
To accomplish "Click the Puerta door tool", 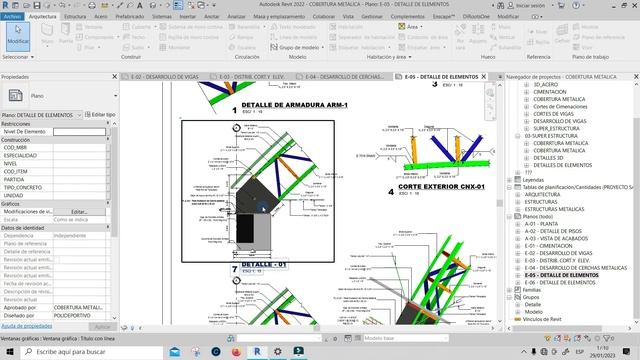I will click(65, 34).
